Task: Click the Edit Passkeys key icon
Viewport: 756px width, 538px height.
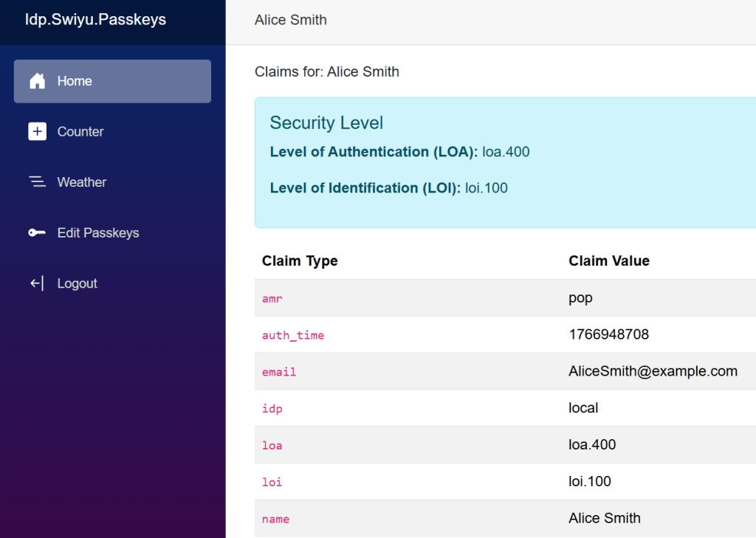Action: 37,232
